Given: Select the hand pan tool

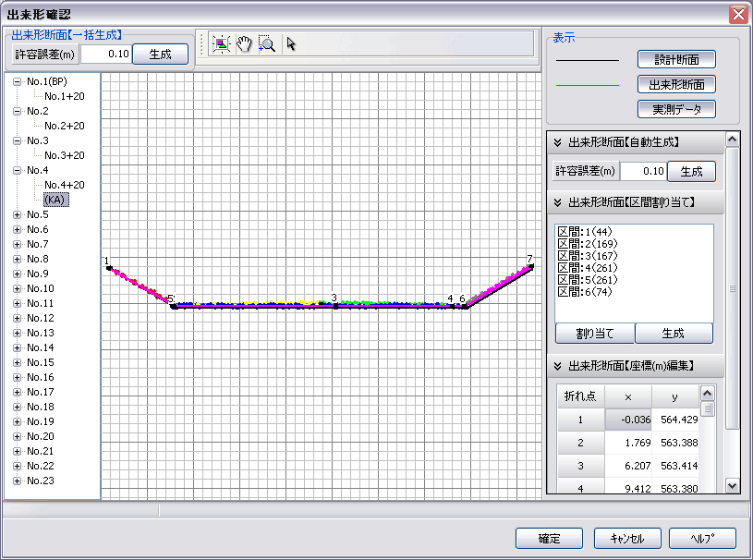Looking at the screenshot, I should (x=244, y=43).
